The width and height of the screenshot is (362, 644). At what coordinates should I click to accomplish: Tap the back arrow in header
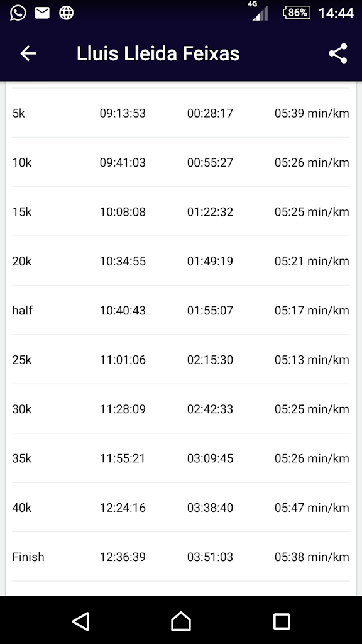28,53
